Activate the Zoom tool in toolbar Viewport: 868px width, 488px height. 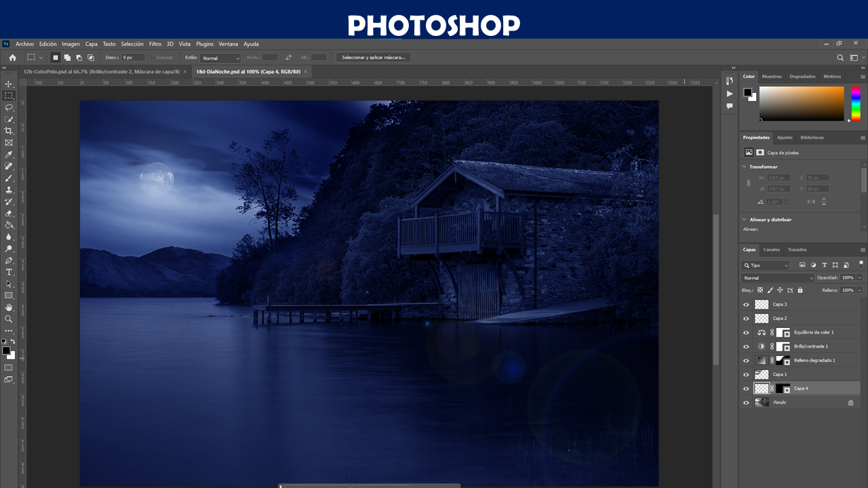(9, 319)
